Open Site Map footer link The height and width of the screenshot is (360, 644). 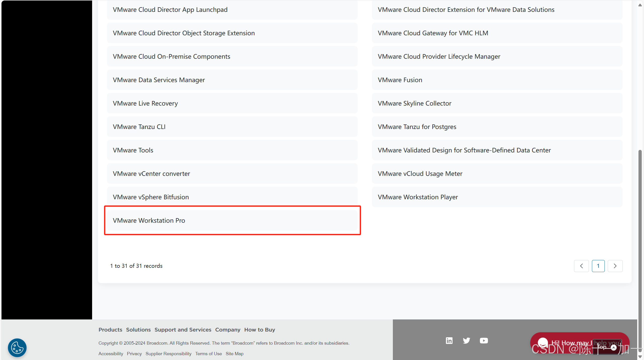pyautogui.click(x=234, y=353)
